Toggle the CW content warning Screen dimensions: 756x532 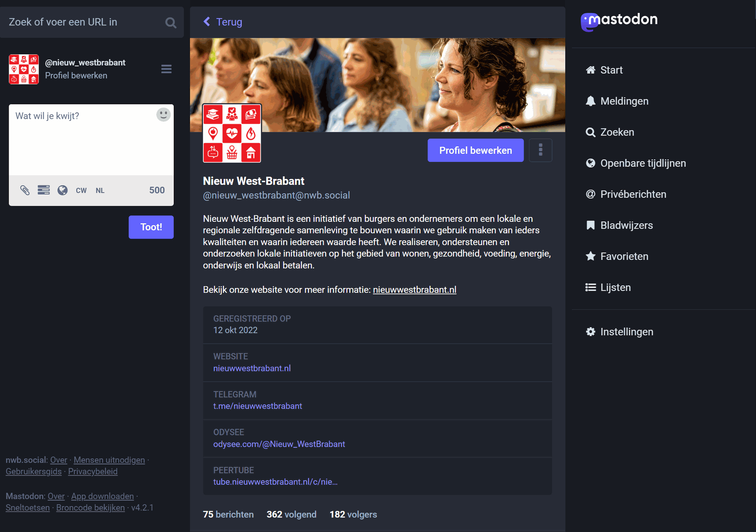pyautogui.click(x=81, y=191)
